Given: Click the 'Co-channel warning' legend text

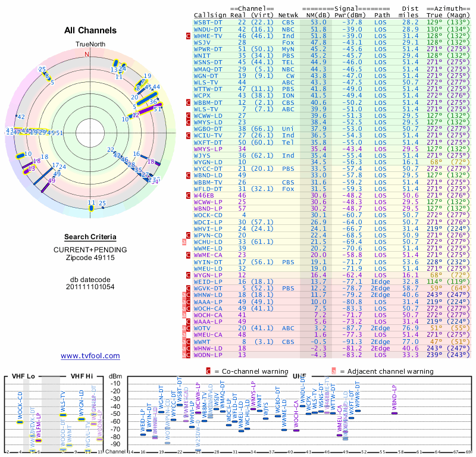Looking at the screenshot, I should click(255, 371).
